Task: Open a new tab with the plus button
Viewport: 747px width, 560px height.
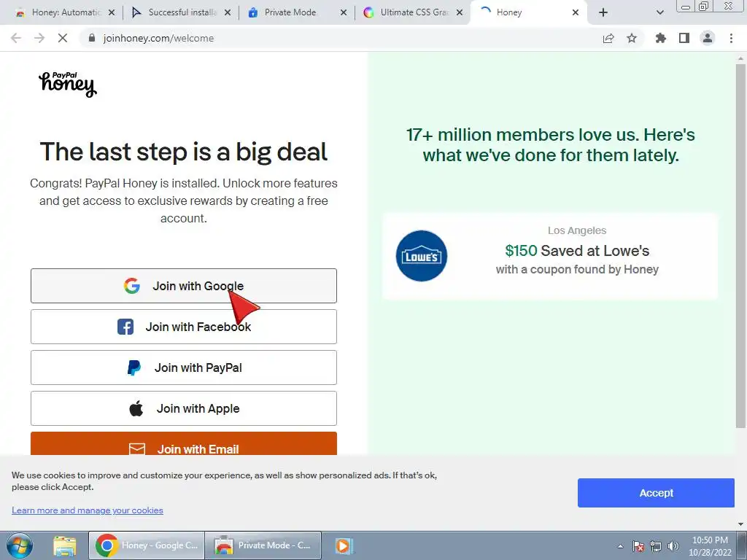Action: [603, 12]
